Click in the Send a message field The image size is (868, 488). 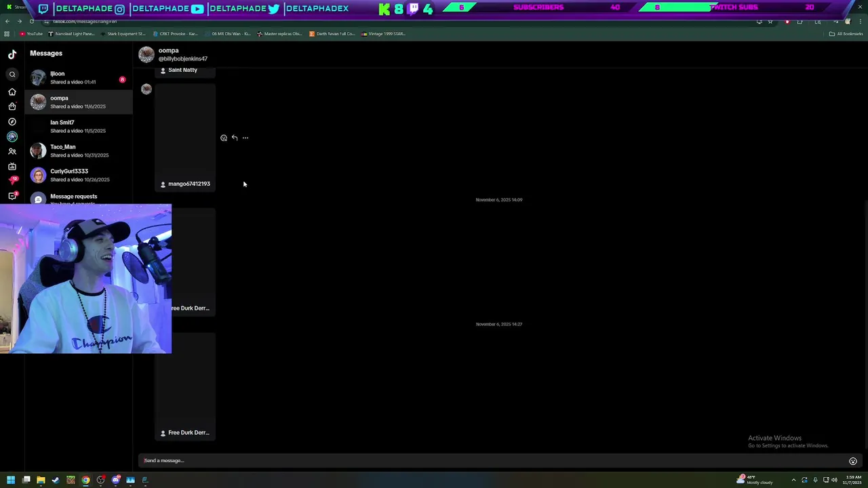tap(492, 461)
